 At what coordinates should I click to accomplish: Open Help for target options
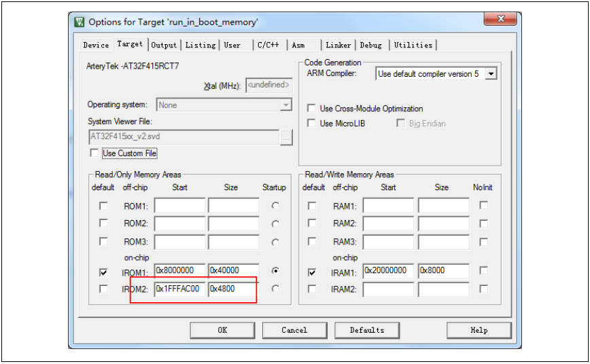point(479,330)
